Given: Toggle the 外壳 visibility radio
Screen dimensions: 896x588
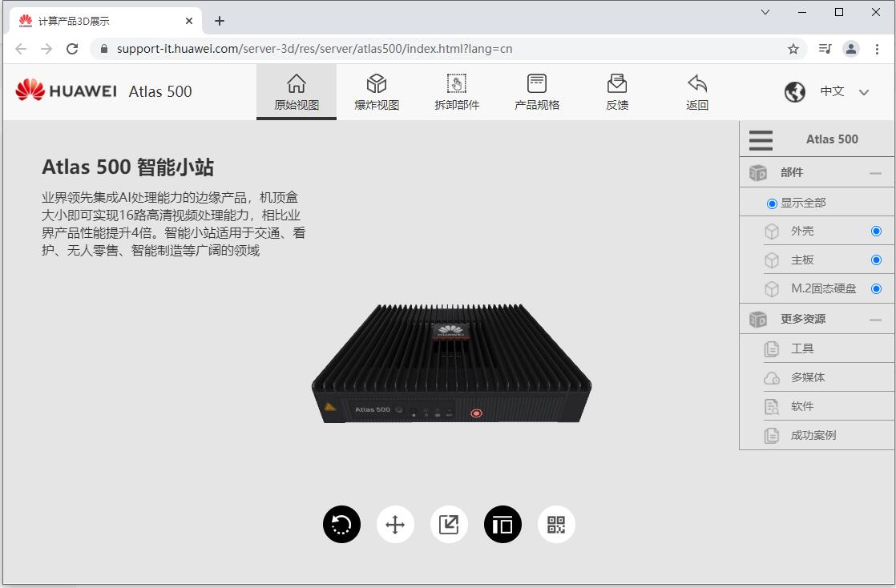Looking at the screenshot, I should (x=876, y=231).
